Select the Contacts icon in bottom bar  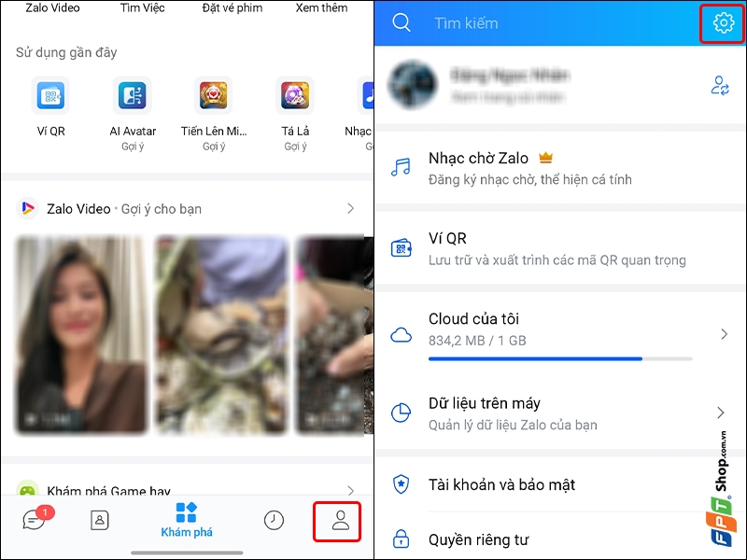click(99, 521)
